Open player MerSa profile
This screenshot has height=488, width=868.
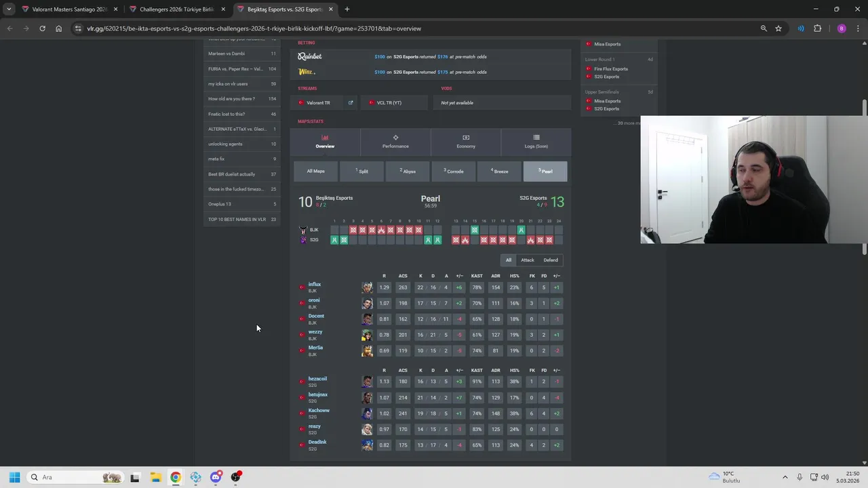pos(315,348)
